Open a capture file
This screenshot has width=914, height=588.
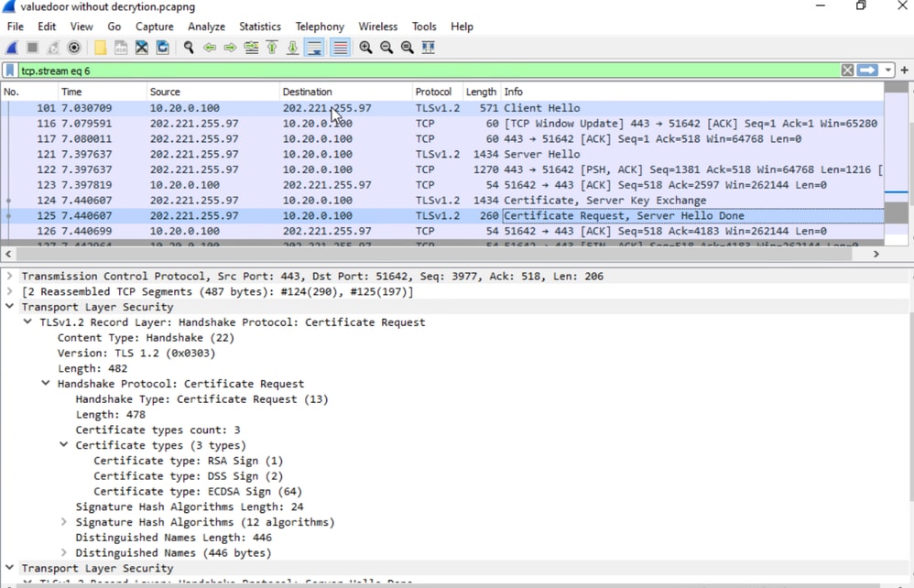click(x=100, y=48)
